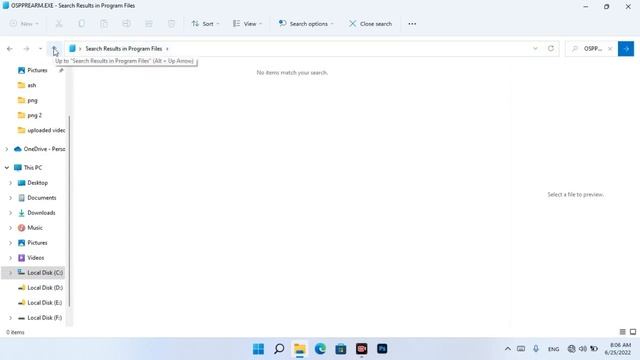
Task: Expand the Downloads tree node
Action: coord(11,213)
